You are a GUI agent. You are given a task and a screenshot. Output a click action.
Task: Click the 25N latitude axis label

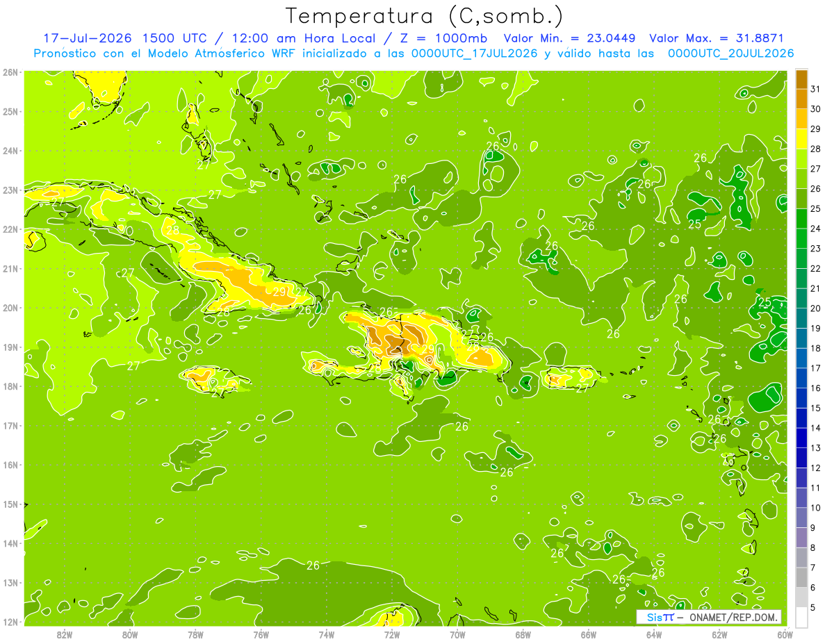click(10, 111)
